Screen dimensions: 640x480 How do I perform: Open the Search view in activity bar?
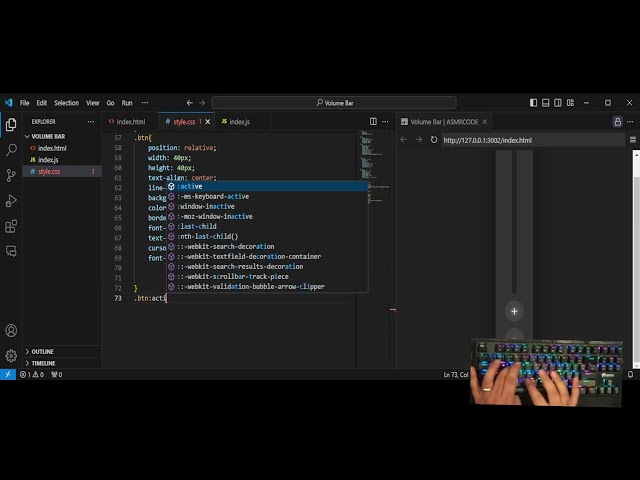(11, 150)
